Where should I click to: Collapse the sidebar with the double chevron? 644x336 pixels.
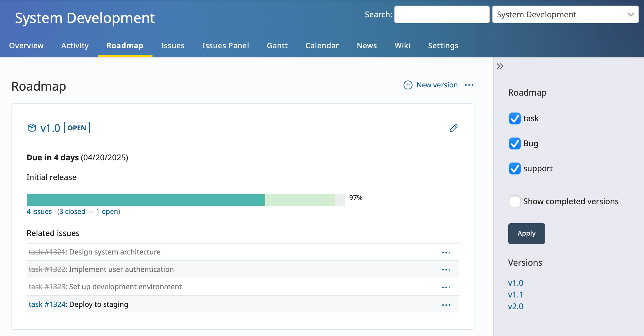[499, 66]
